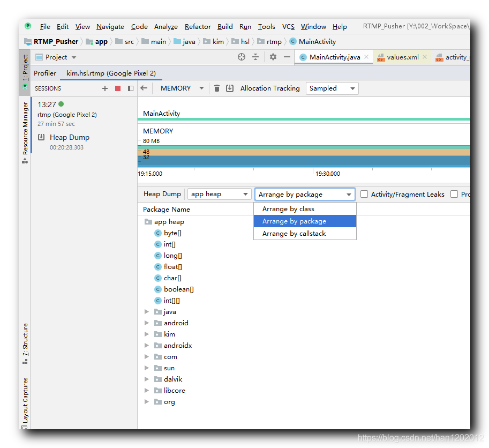This screenshot has height=448, width=489.
Task: Click the int[][] class icon
Action: [158, 301]
